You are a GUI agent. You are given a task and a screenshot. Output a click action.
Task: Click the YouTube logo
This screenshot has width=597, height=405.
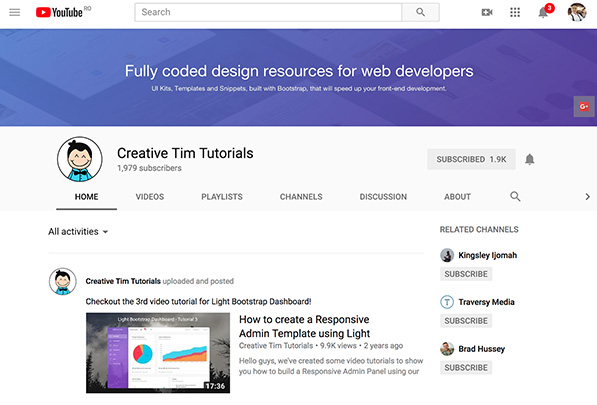coord(59,12)
